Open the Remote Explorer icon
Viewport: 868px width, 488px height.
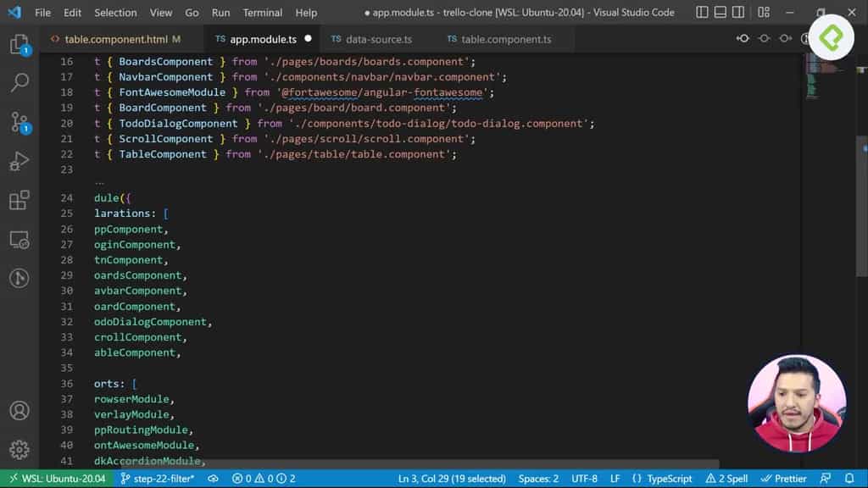(19, 240)
